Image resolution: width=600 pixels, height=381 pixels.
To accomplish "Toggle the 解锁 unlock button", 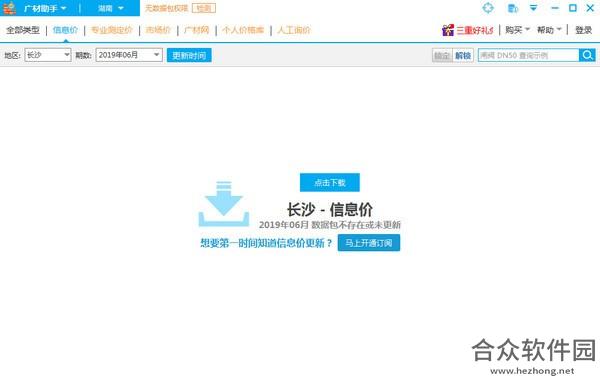I will 463,55.
